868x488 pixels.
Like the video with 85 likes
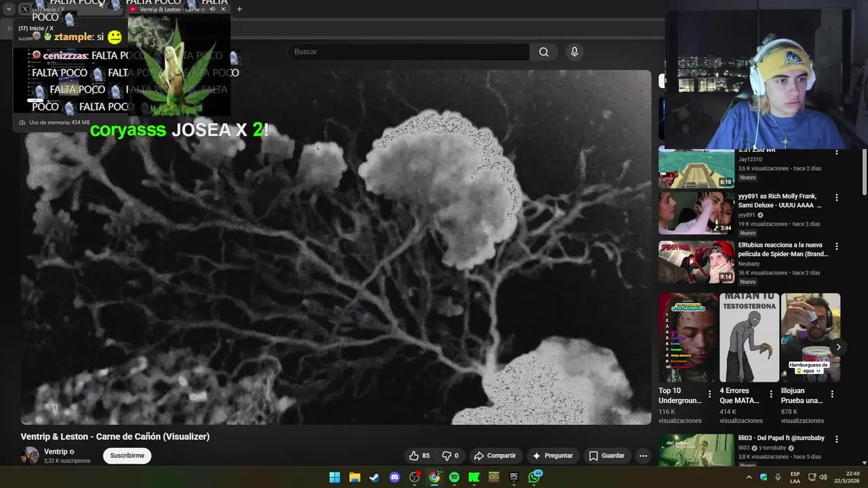tap(420, 455)
